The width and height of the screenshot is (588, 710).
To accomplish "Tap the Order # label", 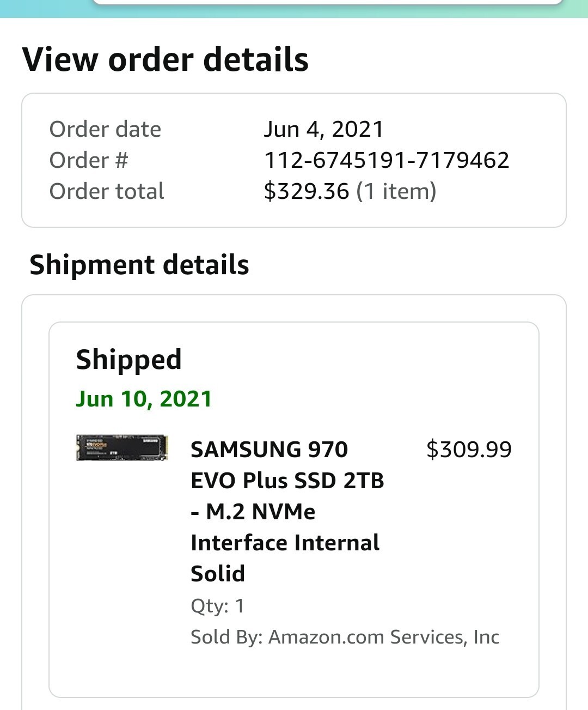I will tap(89, 160).
